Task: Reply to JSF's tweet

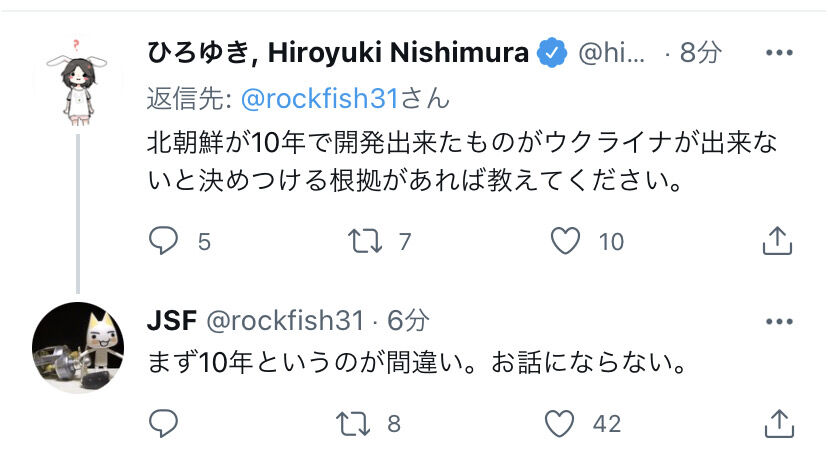Action: (163, 423)
